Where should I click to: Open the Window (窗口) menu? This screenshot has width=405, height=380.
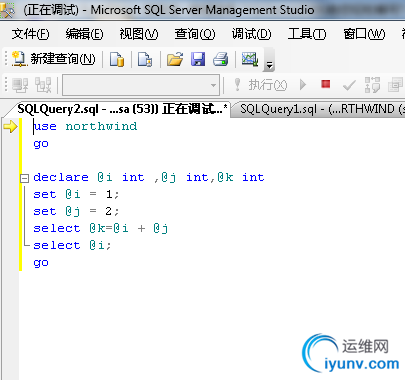[x=364, y=34]
